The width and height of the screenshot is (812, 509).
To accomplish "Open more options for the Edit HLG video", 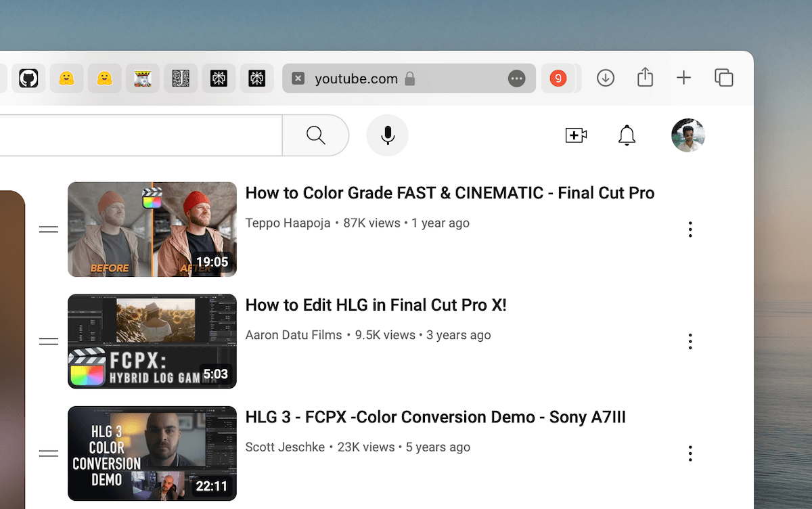I will pos(690,341).
